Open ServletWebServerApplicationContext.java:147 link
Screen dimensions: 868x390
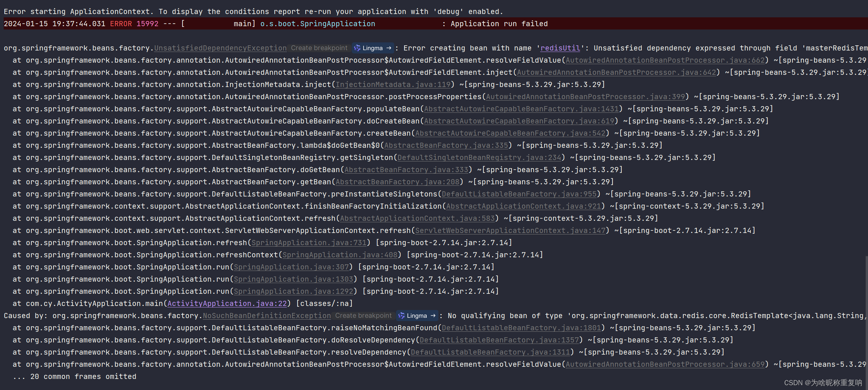pyautogui.click(x=510, y=230)
